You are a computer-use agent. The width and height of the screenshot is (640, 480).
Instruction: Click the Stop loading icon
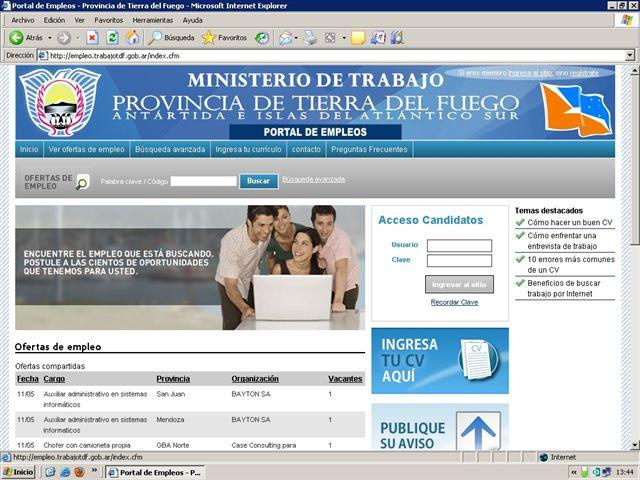pos(92,38)
